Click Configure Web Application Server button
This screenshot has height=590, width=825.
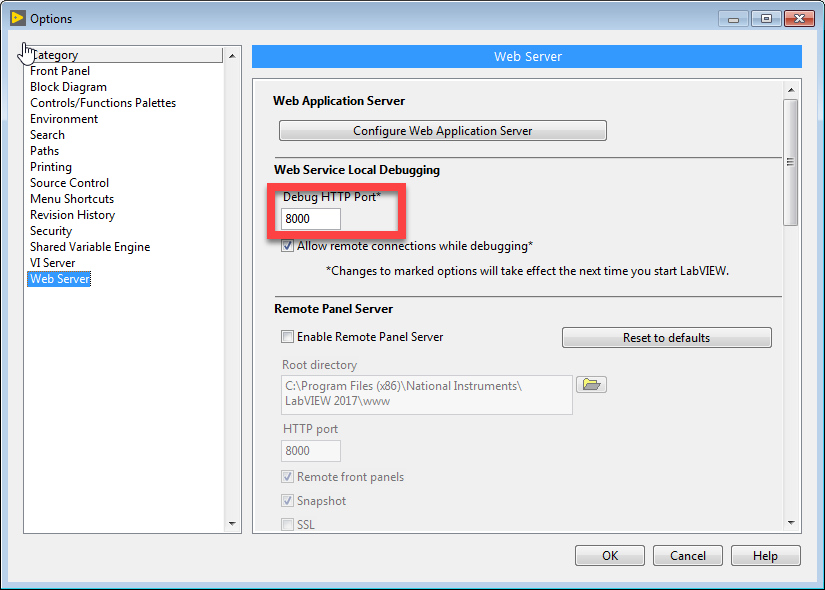(442, 131)
